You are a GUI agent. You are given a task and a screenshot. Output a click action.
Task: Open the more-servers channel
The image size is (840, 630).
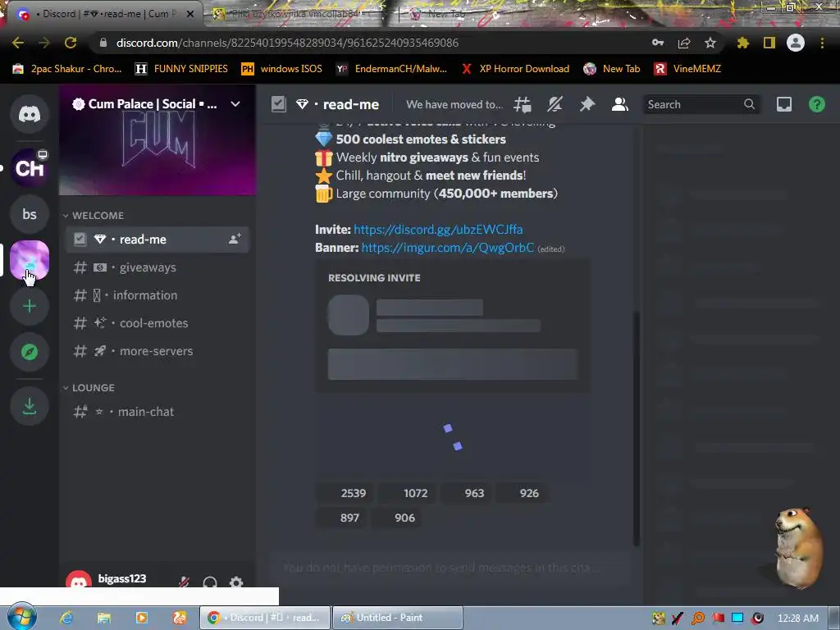(157, 351)
